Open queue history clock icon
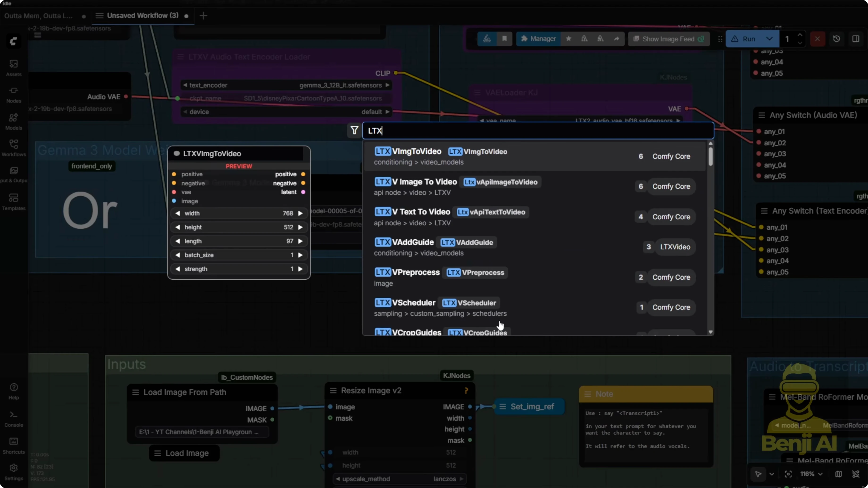Screen dimensions: 868x488 (836, 39)
